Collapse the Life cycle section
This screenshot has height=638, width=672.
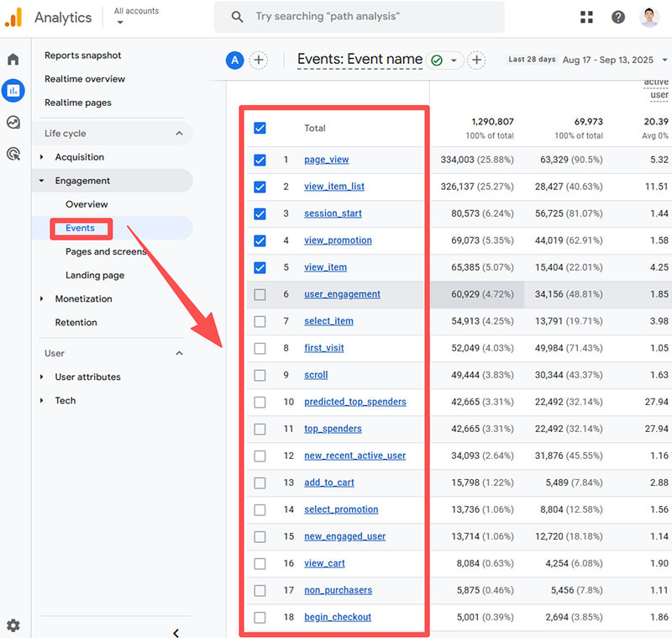(x=179, y=134)
